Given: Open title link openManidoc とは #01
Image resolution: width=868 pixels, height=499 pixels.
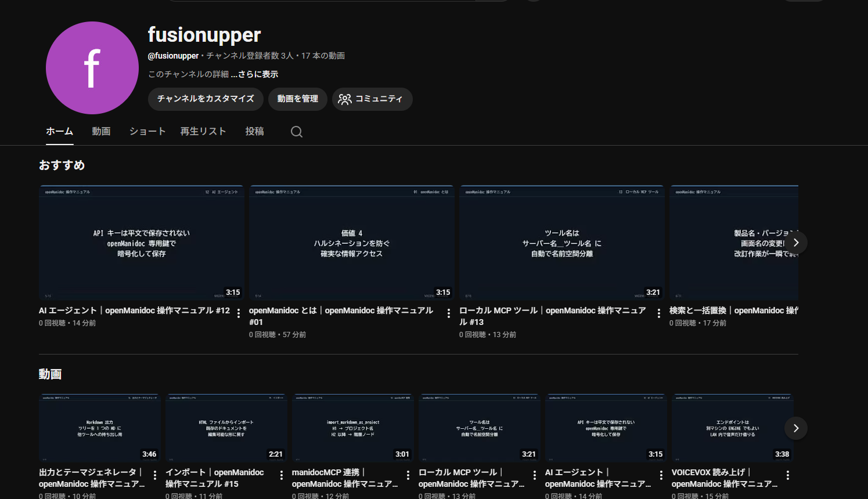Looking at the screenshot, I should coord(341,316).
